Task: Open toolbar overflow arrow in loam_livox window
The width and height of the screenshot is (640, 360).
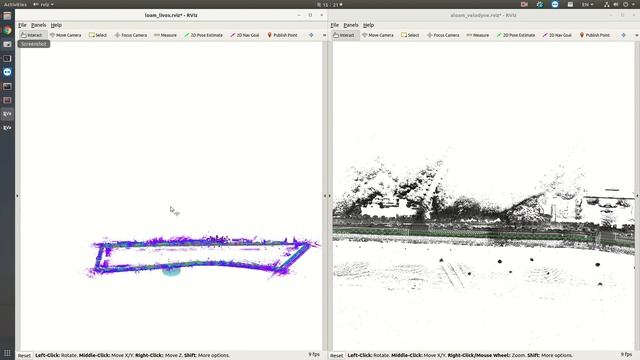Action: pos(324,36)
